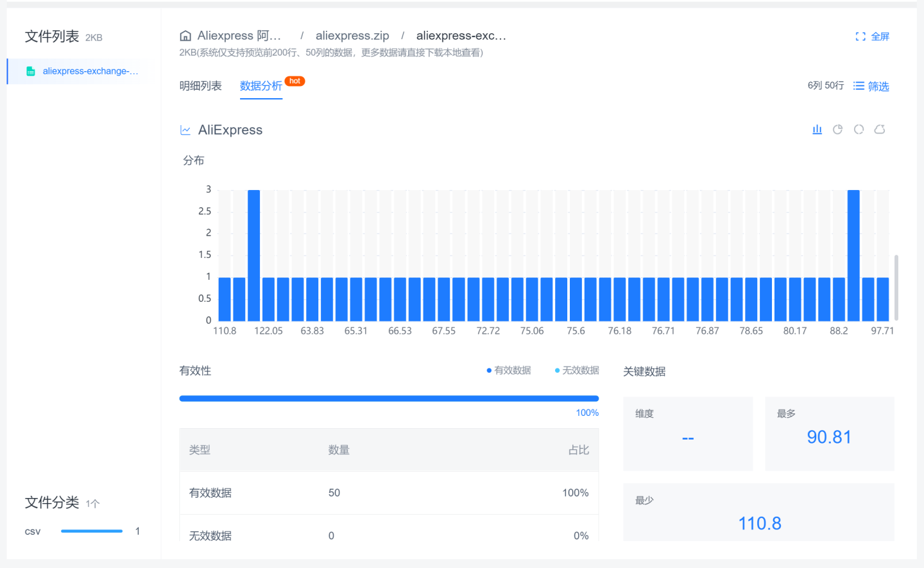Toggle 无效数据 legend item
The width and height of the screenshot is (924, 568).
(x=577, y=370)
